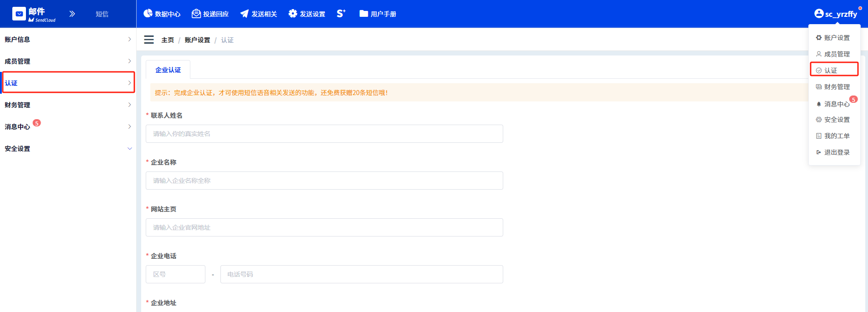Click the S+ icon in top bar
This screenshot has height=312, width=868.
341,14
